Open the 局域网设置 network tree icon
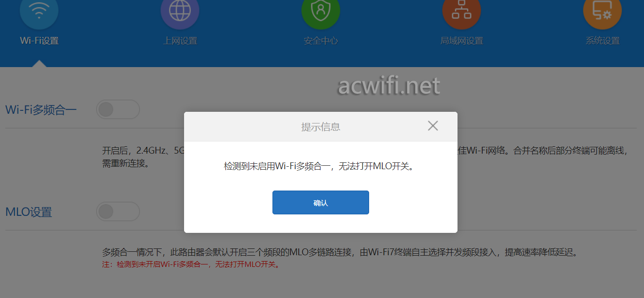The height and width of the screenshot is (298, 644). [461, 11]
